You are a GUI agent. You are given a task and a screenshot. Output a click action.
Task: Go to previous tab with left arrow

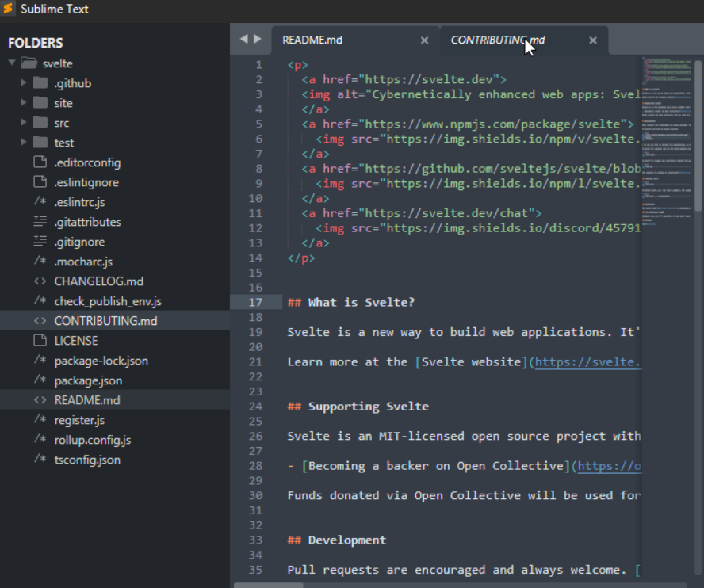[x=244, y=39]
